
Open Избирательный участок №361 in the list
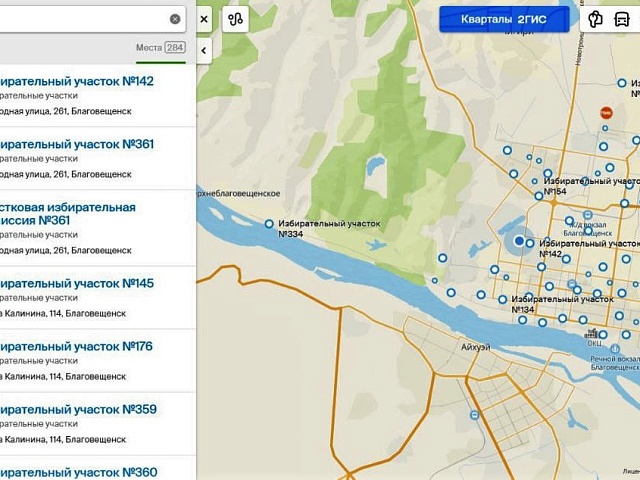pyautogui.click(x=76, y=144)
